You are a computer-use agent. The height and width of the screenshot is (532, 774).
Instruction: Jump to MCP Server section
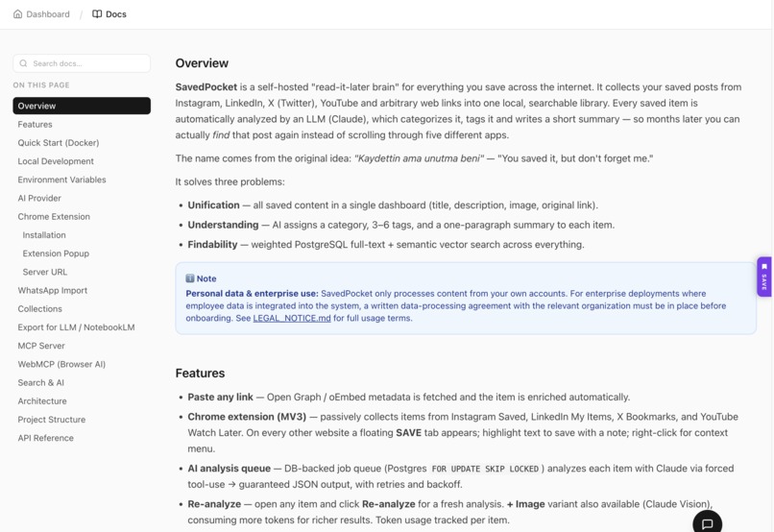tap(41, 346)
